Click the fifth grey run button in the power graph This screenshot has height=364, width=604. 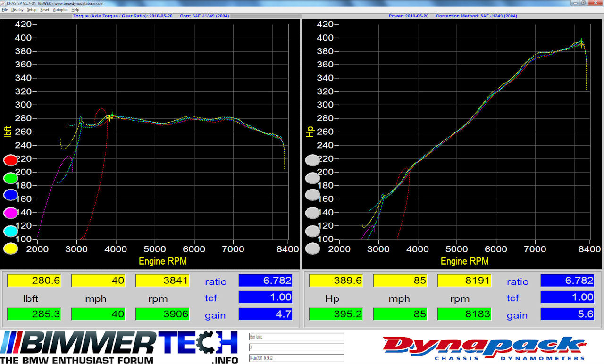coord(312,231)
